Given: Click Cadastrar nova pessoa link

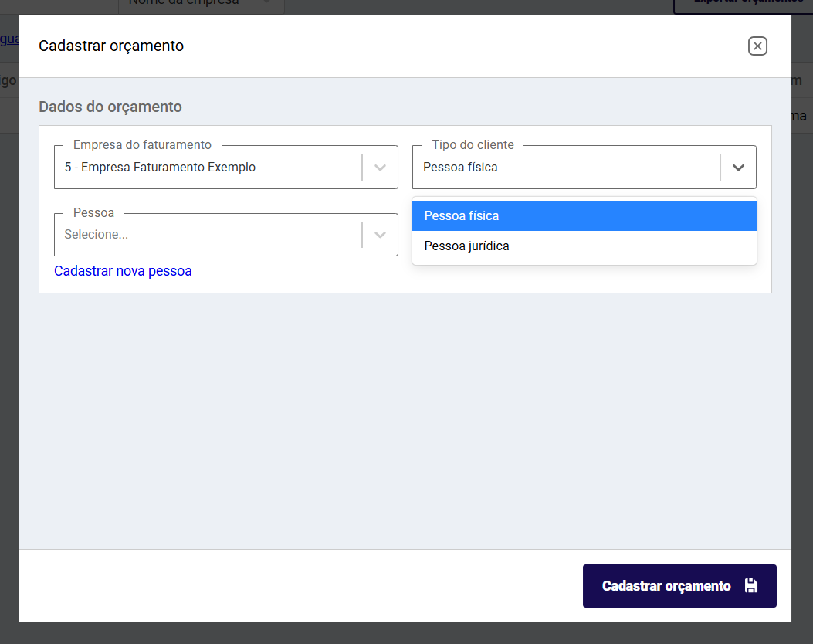Looking at the screenshot, I should [x=123, y=271].
